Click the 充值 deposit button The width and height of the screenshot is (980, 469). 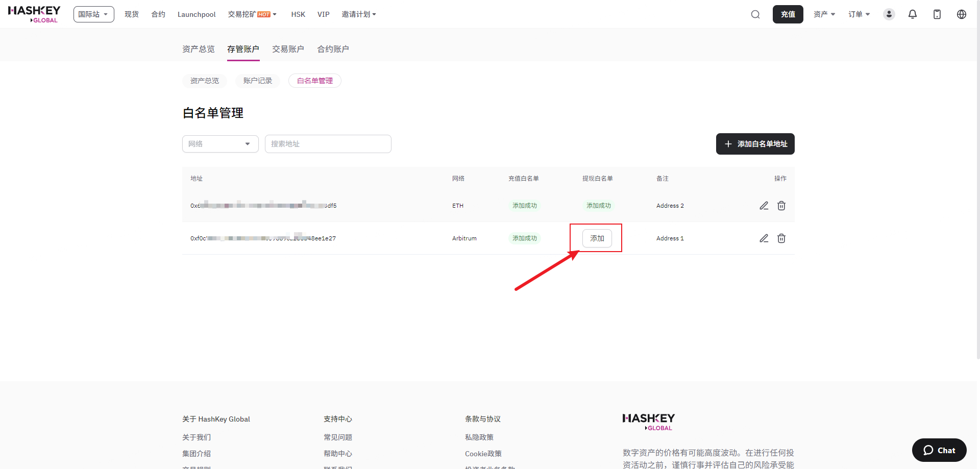(788, 14)
